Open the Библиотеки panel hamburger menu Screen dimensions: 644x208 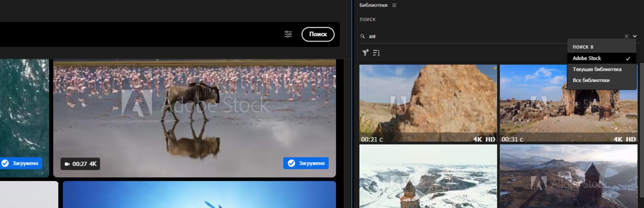394,5
